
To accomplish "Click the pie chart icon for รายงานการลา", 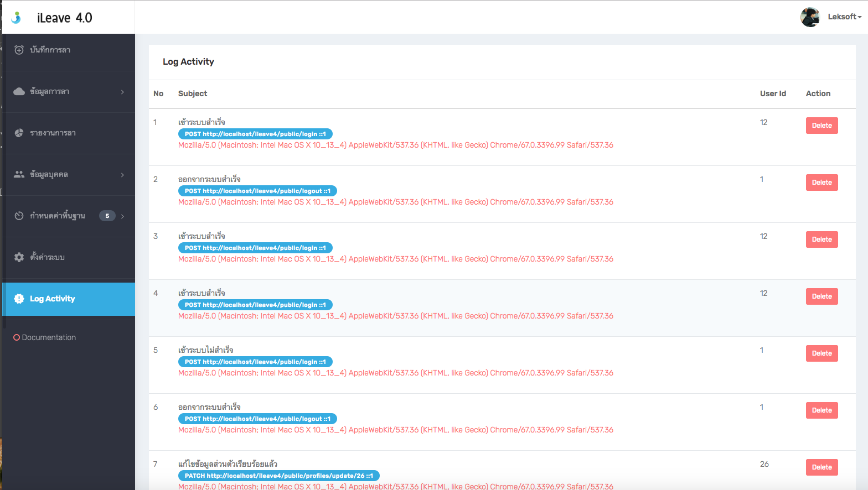I will pos(19,133).
